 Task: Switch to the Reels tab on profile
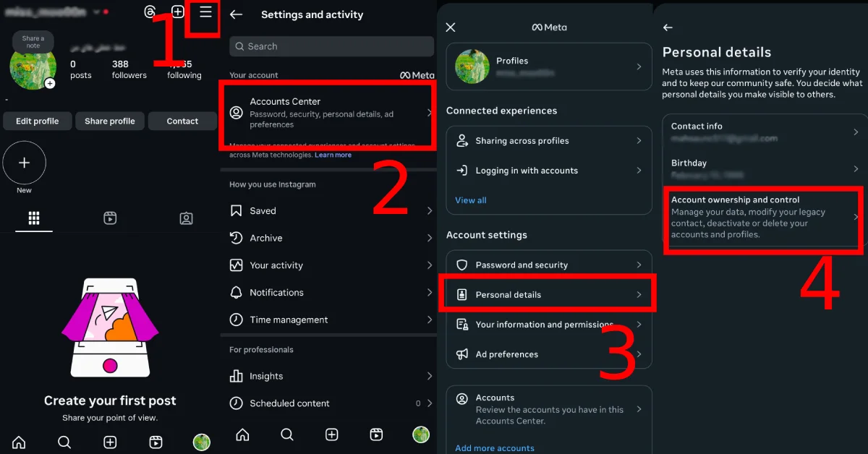(110, 218)
